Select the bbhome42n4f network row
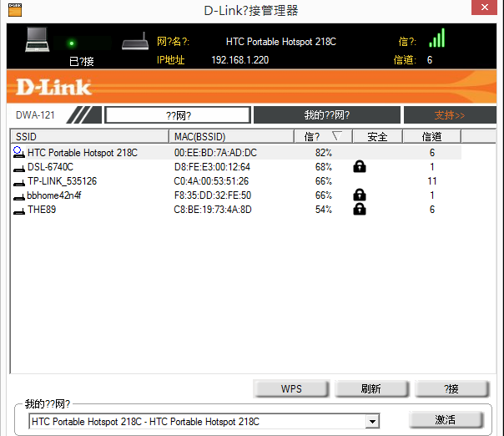 point(236,195)
